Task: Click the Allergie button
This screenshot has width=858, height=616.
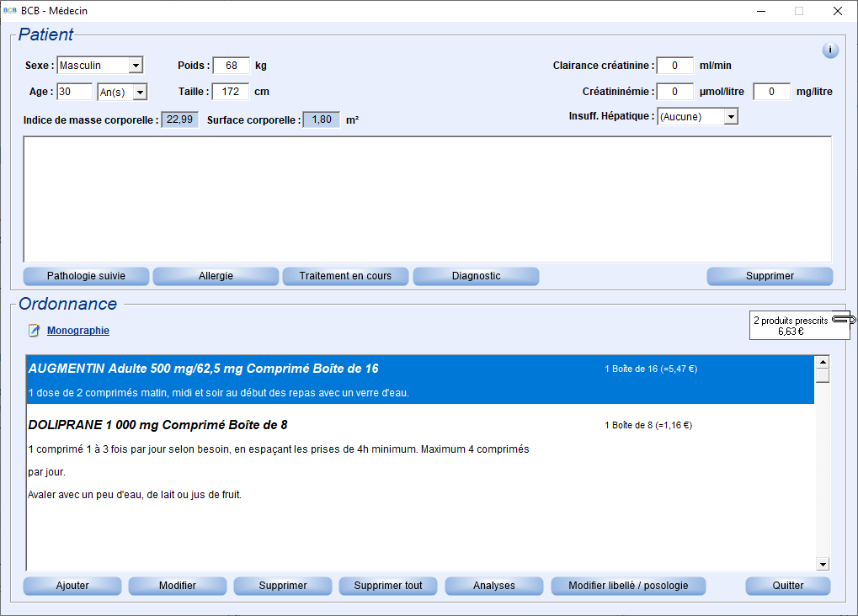Action: tap(216, 276)
